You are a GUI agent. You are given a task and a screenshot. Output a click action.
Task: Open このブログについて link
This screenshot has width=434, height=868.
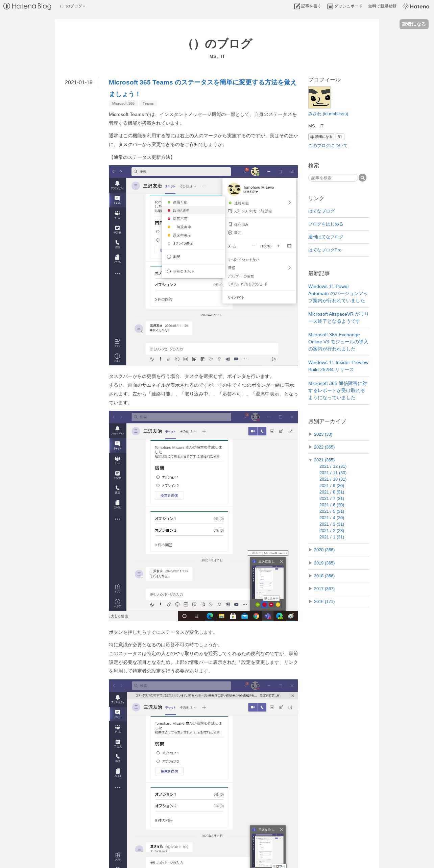[328, 146]
